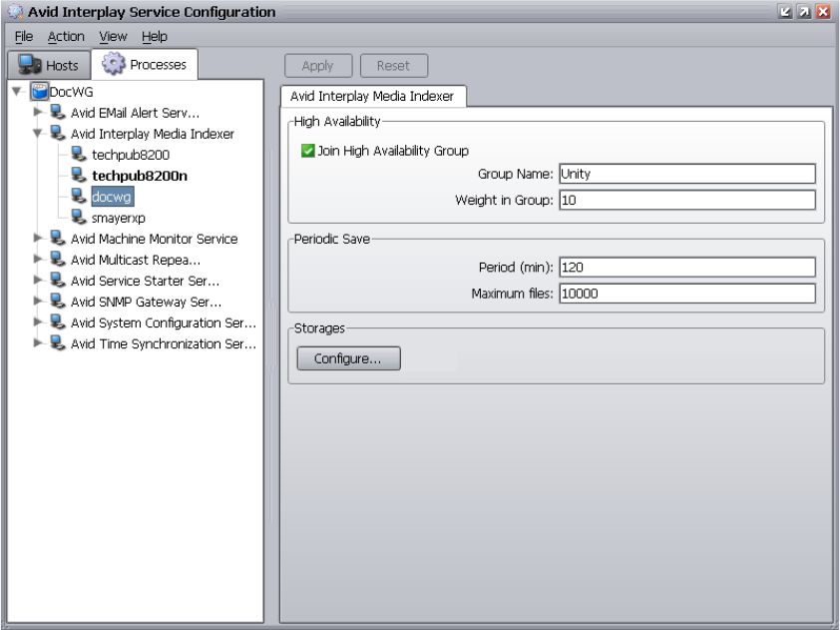Viewport: 840px width, 630px height.
Task: Open the Action menu
Action: [66, 37]
